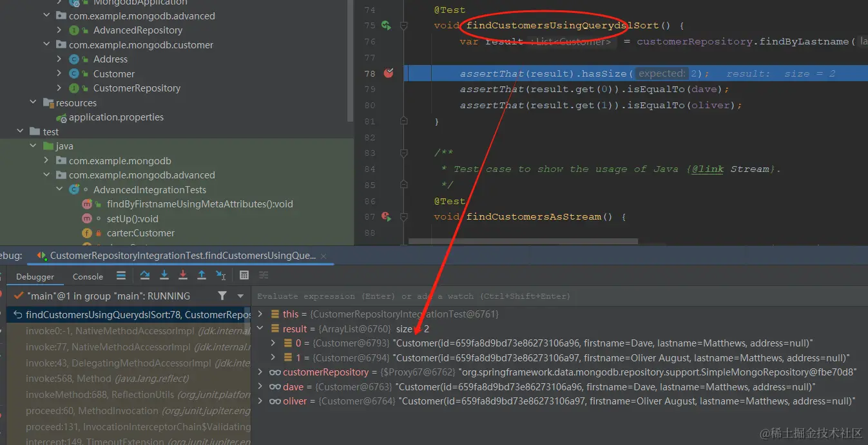Click Step Over debug icon
Image resolution: width=868 pixels, height=445 pixels.
coord(145,276)
